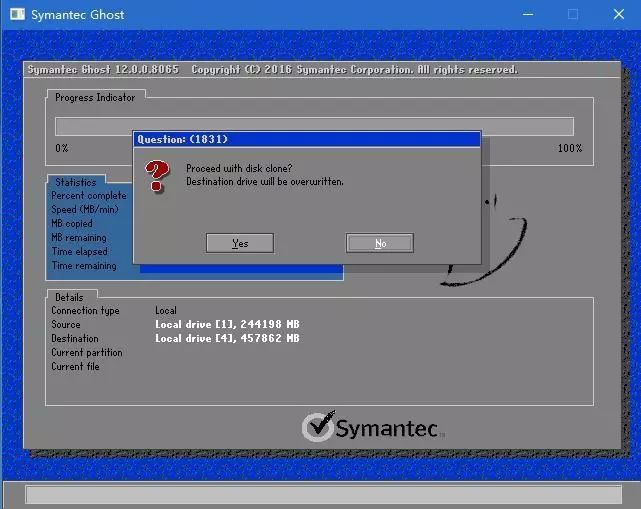Maximize the Symantec Ghost window
641x509 pixels.
(x=573, y=14)
